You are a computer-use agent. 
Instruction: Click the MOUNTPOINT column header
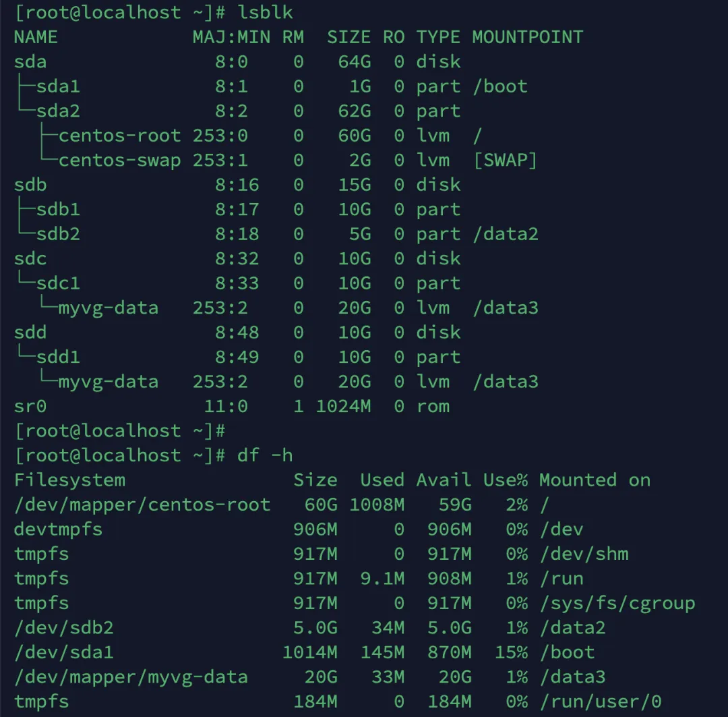click(527, 37)
